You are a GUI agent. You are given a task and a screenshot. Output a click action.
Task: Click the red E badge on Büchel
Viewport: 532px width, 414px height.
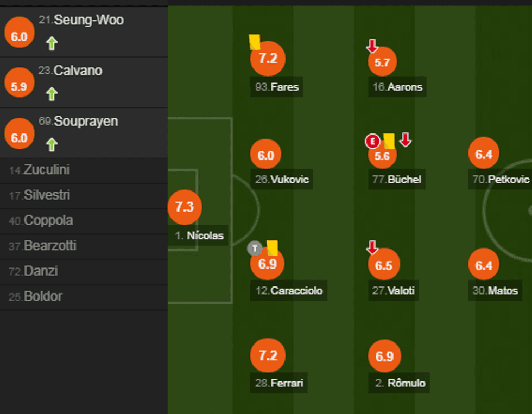pos(372,142)
